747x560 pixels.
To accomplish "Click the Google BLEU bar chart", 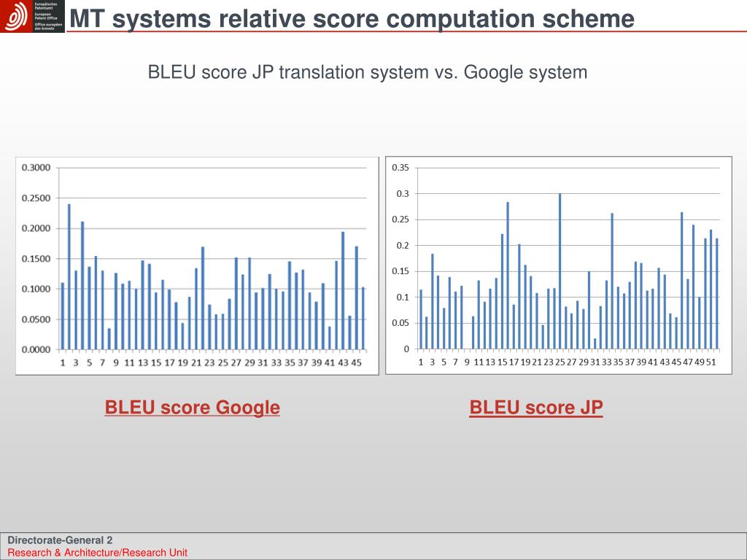I will click(x=197, y=265).
